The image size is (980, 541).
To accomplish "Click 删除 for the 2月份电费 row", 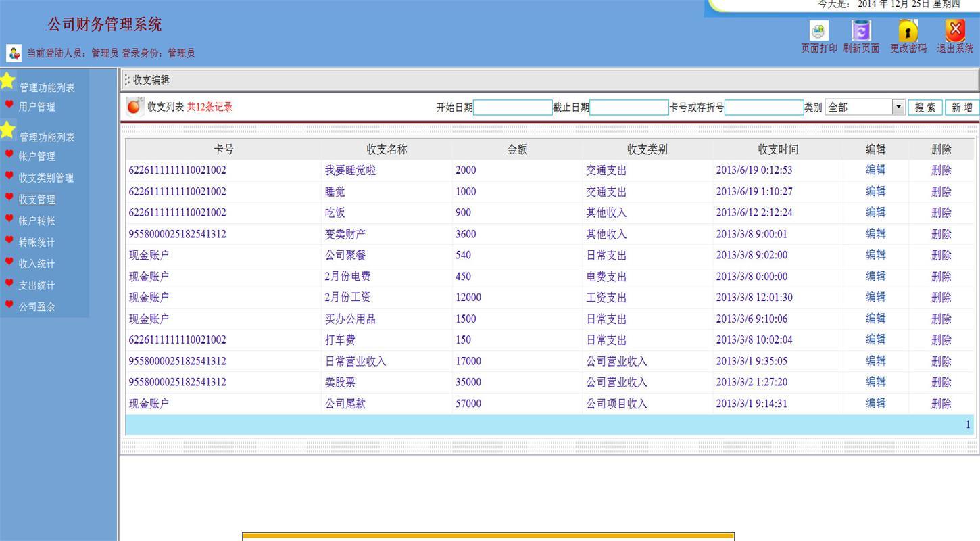I will tap(941, 276).
